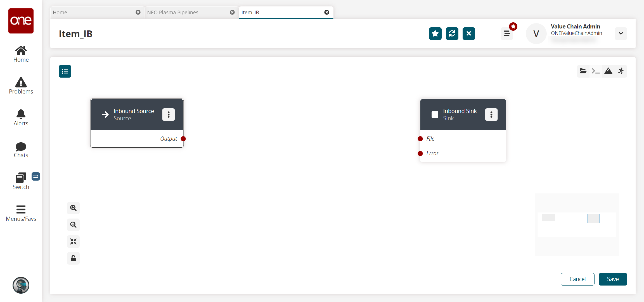Click the Inbound Source Output port dot
The width and height of the screenshot is (644, 302).
(x=183, y=139)
